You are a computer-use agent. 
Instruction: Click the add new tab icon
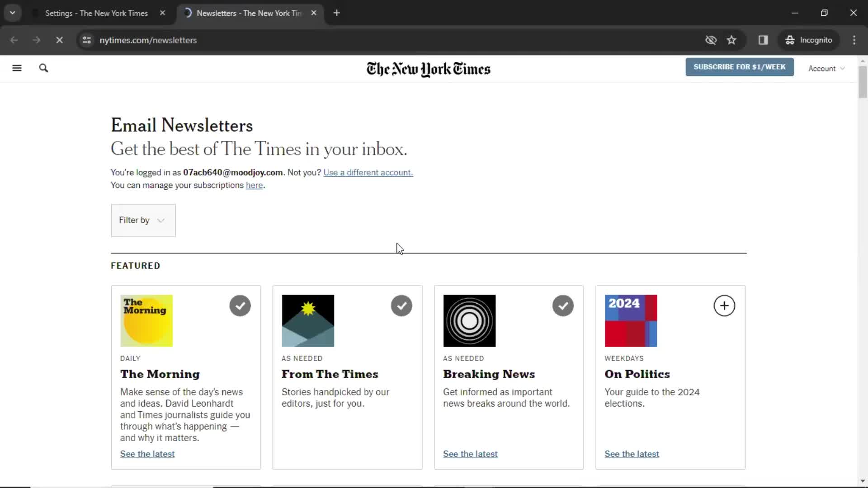(x=335, y=13)
